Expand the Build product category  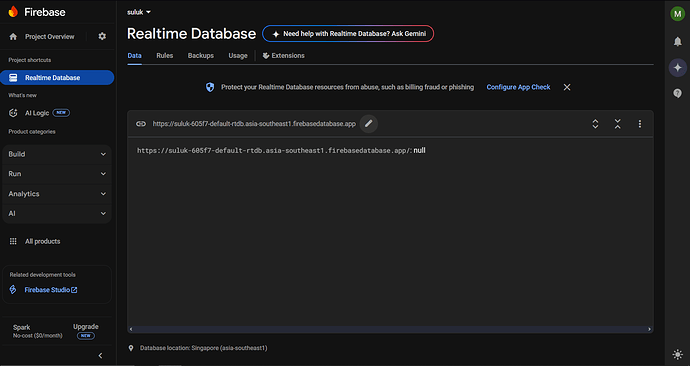pos(57,154)
